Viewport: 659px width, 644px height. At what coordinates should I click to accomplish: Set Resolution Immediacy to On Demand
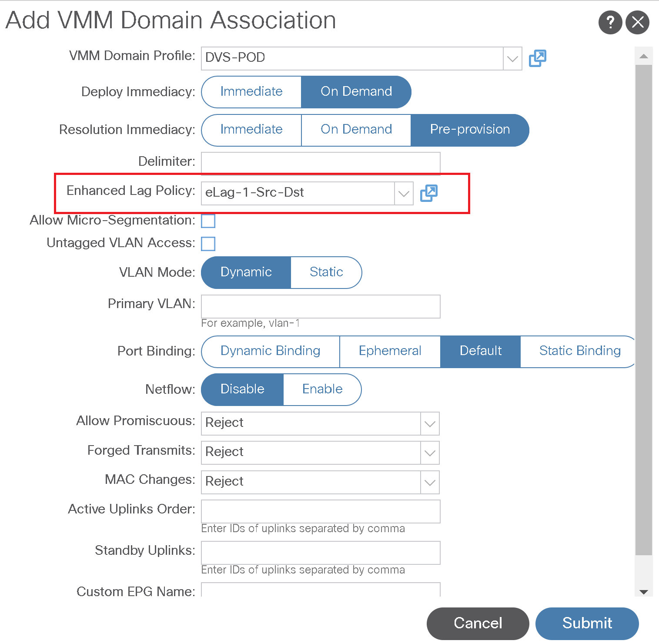point(356,130)
